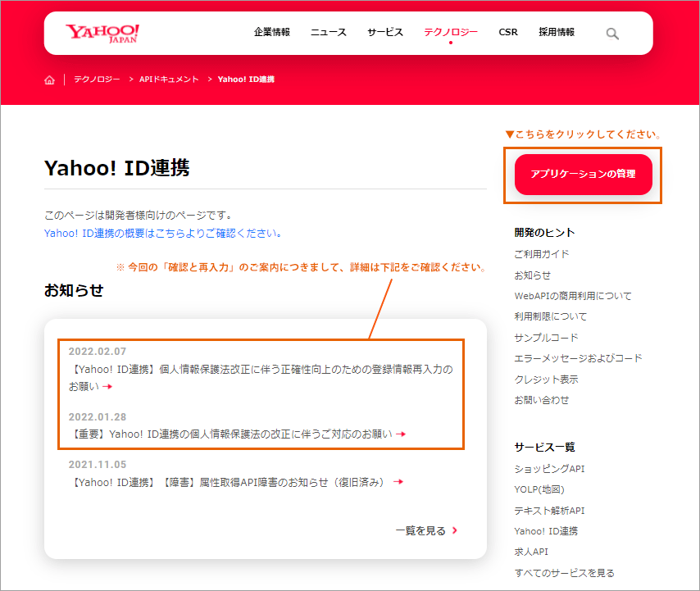Click the Yahoo! JAPAN logo
This screenshot has width=700, height=591.
[x=102, y=34]
